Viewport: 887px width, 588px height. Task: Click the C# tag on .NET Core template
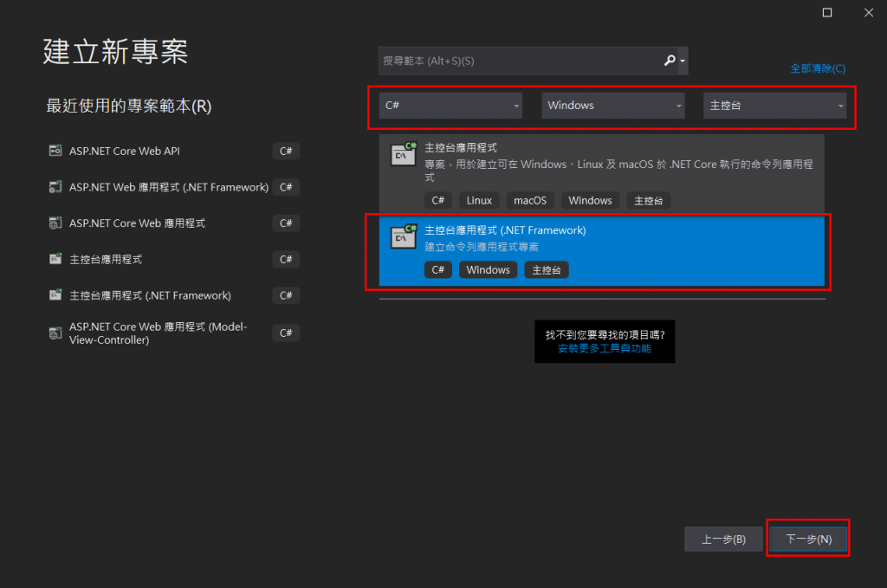pos(437,200)
